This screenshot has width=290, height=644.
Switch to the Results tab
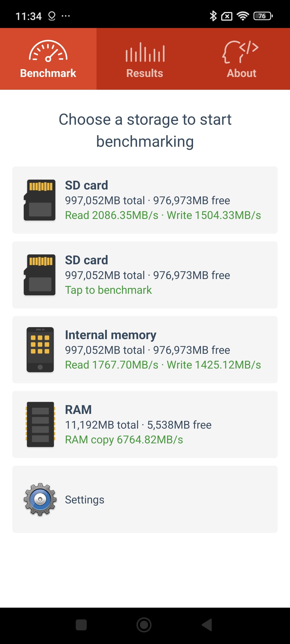click(145, 73)
